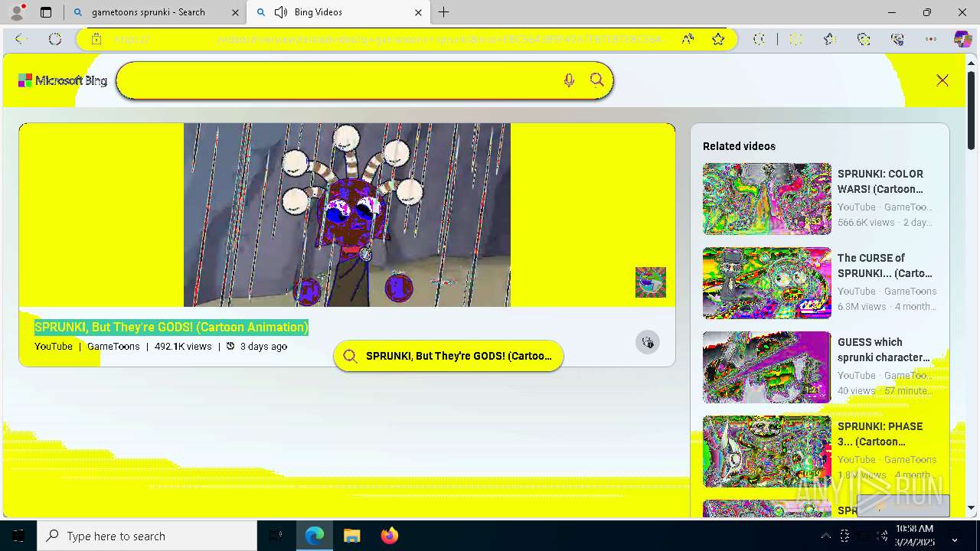The height and width of the screenshot is (551, 980).
Task: Open The CURSE of SPRUNKI video thumbnail
Action: [767, 283]
